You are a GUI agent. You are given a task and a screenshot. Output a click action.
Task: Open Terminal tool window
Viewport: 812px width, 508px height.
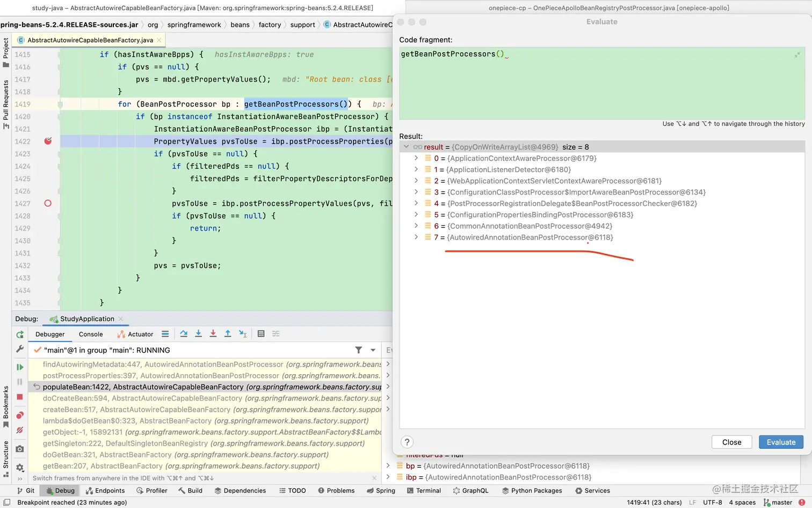tap(424, 490)
